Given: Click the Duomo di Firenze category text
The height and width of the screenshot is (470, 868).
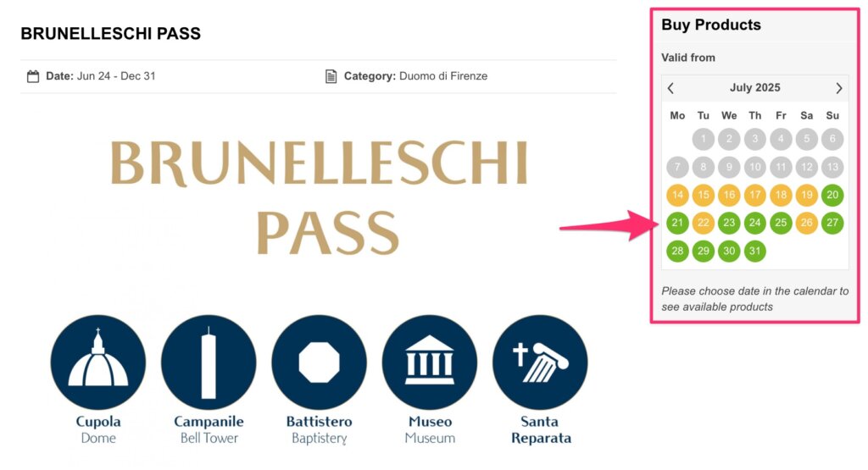Looking at the screenshot, I should 443,76.
